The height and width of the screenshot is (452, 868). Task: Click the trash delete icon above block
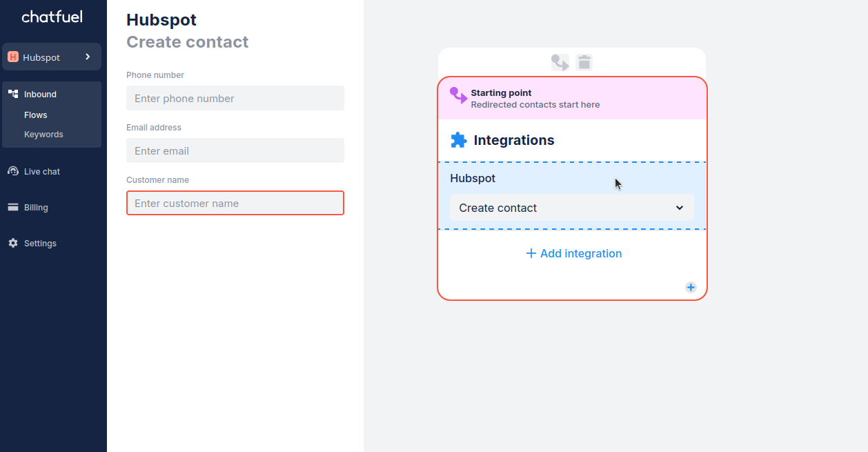[584, 63]
